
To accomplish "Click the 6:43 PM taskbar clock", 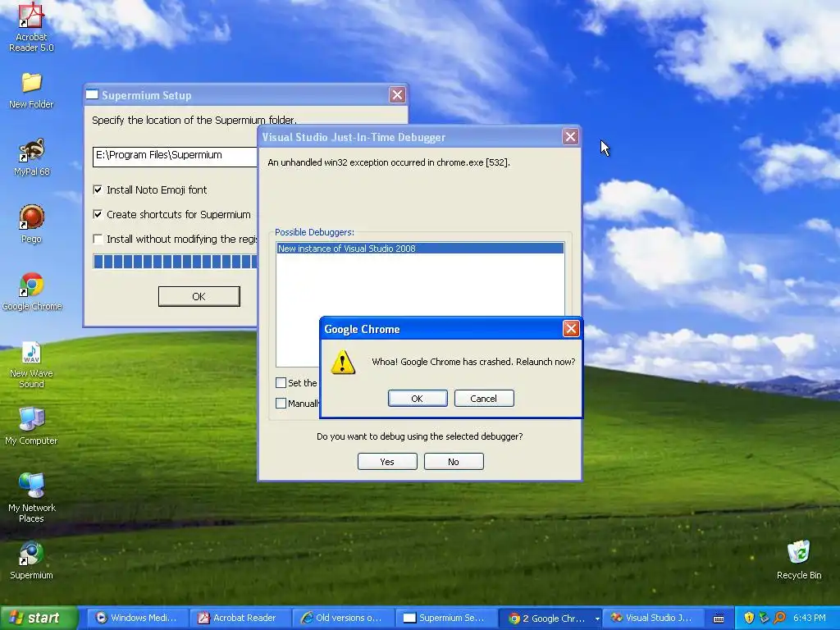I will (x=810, y=618).
